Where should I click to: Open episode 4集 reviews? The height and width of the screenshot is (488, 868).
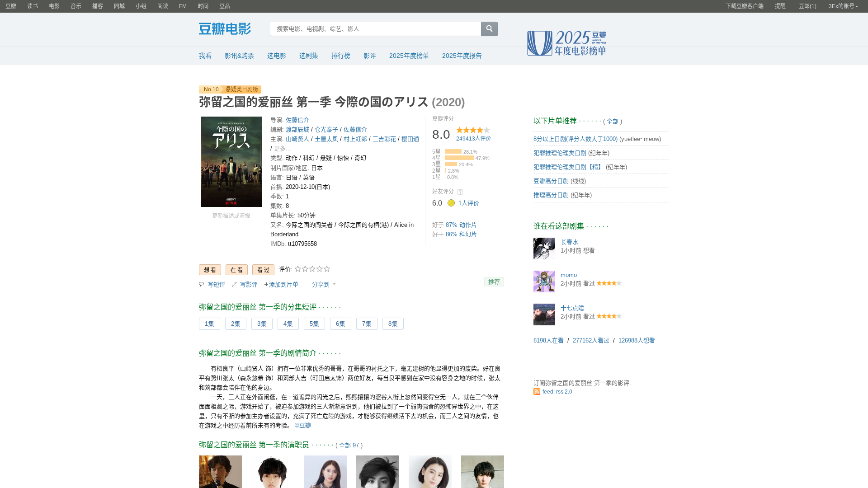click(288, 324)
